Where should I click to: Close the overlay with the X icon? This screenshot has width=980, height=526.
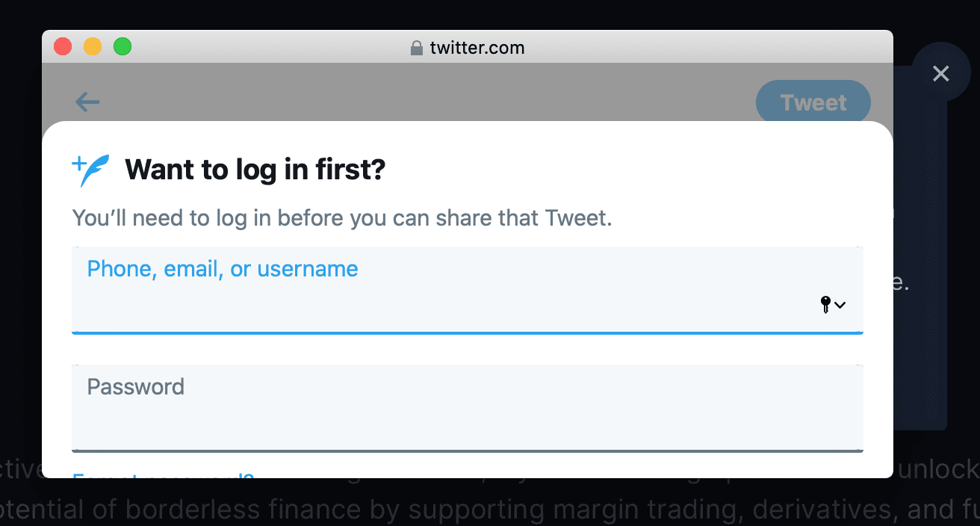pos(940,73)
